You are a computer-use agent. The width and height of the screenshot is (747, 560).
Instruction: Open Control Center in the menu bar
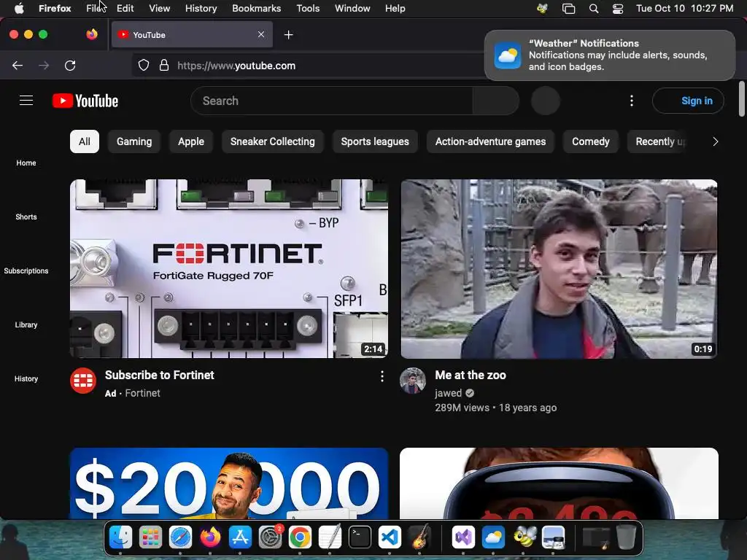[618, 9]
